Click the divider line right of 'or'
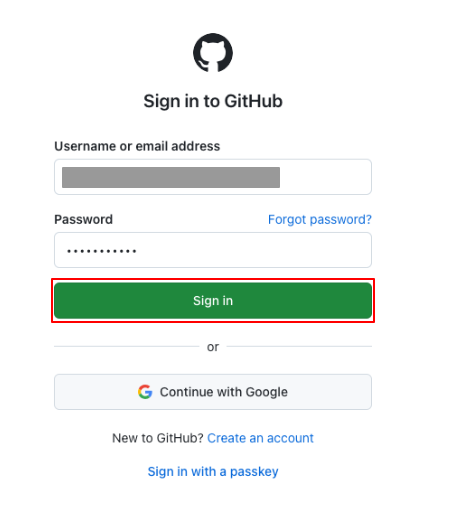Viewport: 456px width, 528px height. [x=299, y=346]
